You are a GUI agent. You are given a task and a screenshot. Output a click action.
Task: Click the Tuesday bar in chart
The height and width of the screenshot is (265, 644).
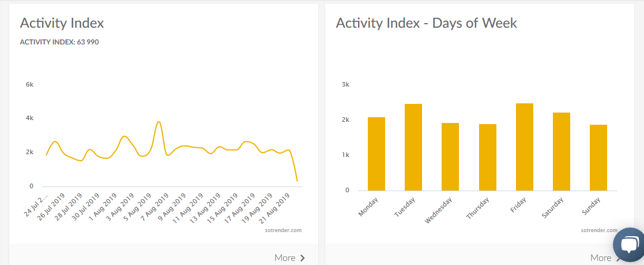(x=413, y=147)
